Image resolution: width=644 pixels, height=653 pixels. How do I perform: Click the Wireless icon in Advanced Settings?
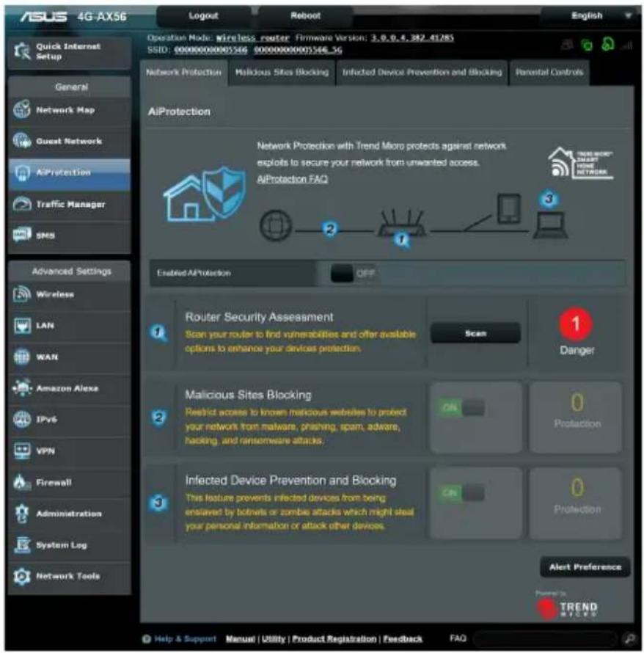22,294
